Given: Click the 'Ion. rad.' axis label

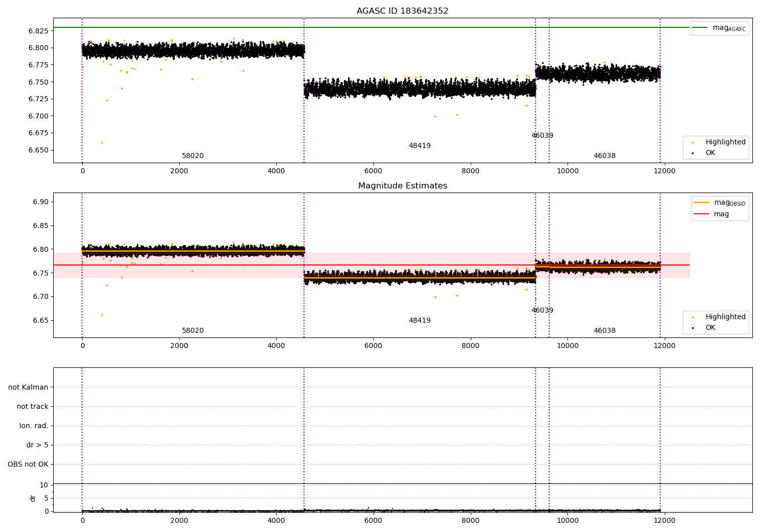Looking at the screenshot, I should coord(34,426).
